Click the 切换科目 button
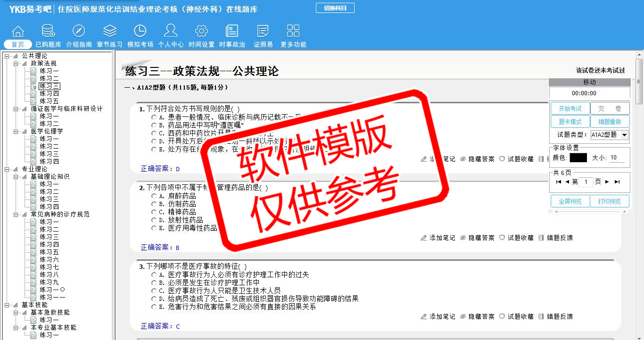This screenshot has height=340, width=644. click(x=335, y=8)
